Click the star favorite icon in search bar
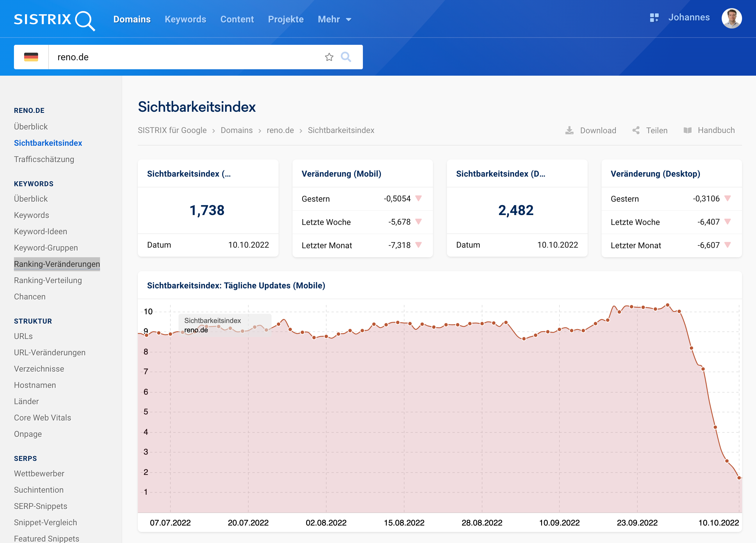The image size is (756, 543). pos(329,57)
